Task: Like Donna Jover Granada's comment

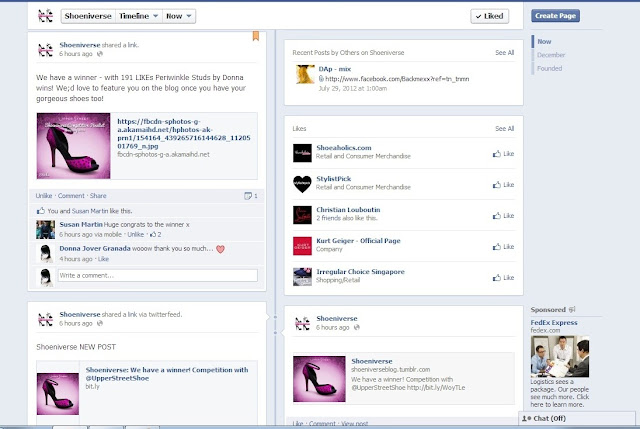Action: [103, 259]
